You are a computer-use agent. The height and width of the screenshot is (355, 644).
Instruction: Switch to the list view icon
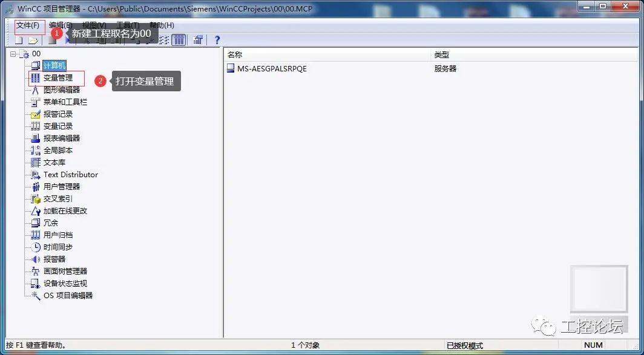click(x=164, y=41)
